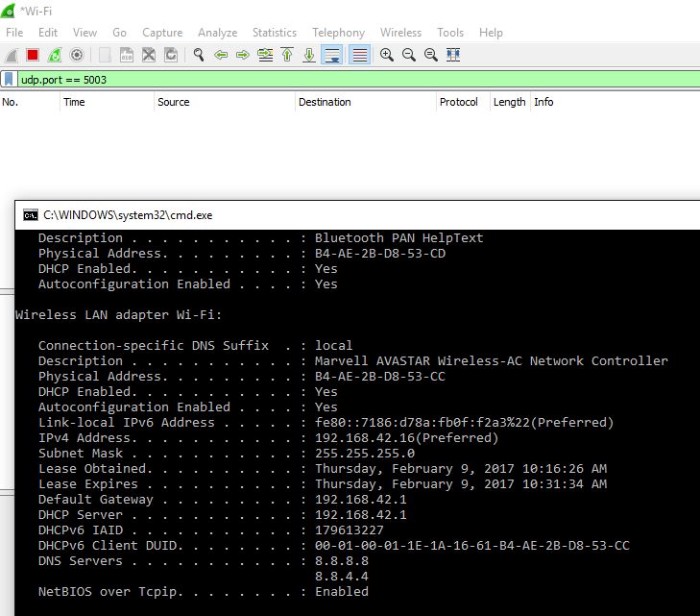
Task: Click the Open capture file icon
Action: pyautogui.click(x=105, y=55)
